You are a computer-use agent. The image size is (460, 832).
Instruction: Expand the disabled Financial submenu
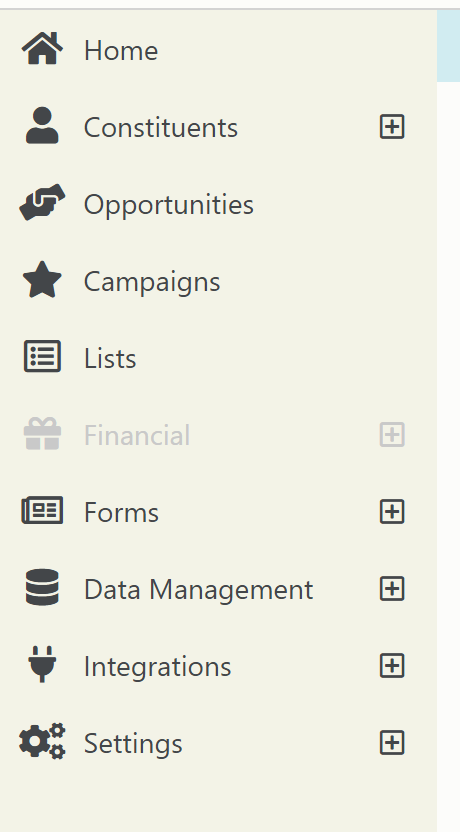(392, 435)
